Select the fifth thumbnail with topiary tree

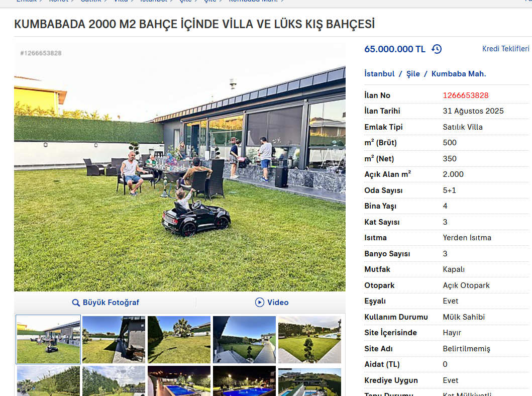(310, 340)
